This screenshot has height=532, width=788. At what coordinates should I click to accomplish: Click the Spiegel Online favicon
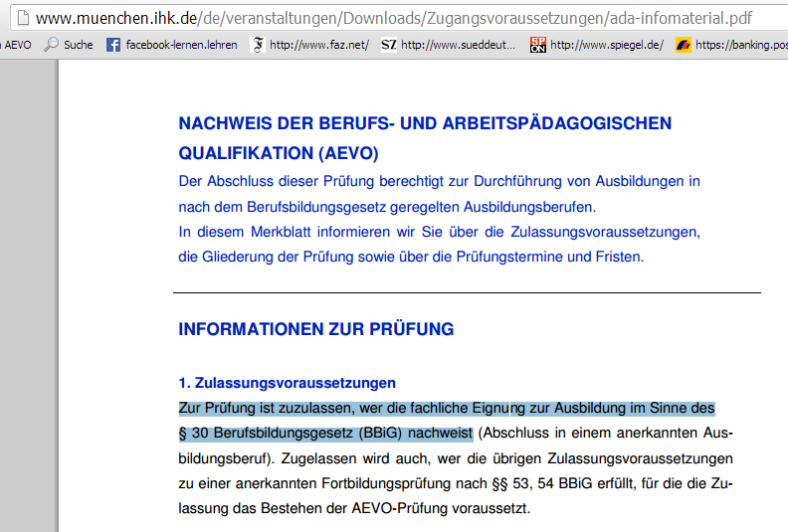537,45
